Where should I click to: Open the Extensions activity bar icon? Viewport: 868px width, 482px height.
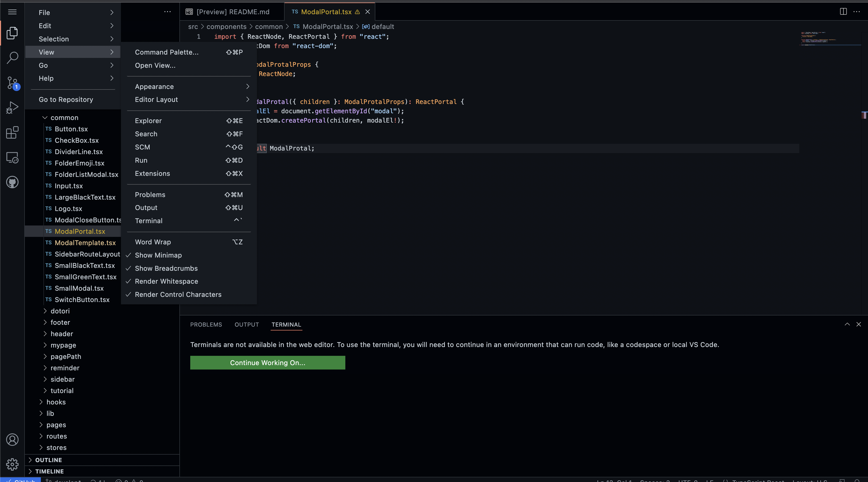(12, 133)
